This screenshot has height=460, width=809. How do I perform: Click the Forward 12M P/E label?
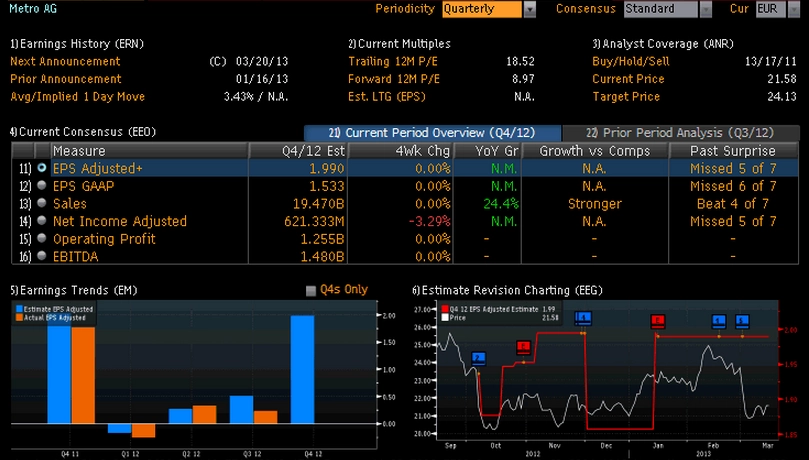pyautogui.click(x=394, y=79)
